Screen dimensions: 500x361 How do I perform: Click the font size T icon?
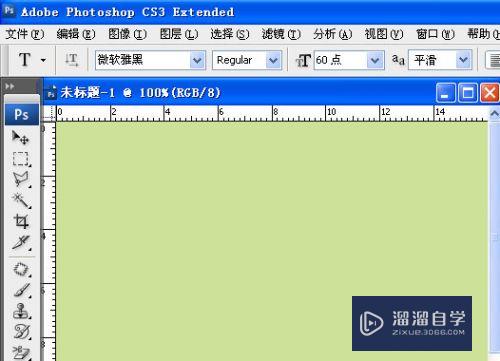(x=303, y=61)
